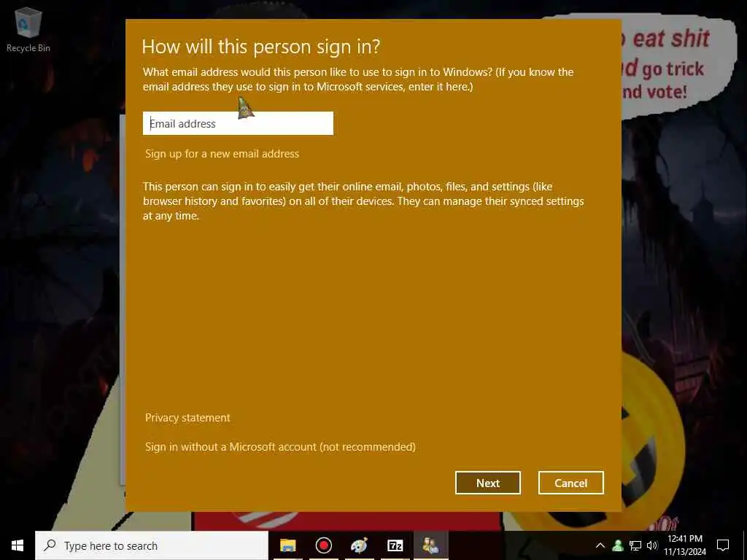Open the clock showing 12:41 PM

[x=685, y=545]
